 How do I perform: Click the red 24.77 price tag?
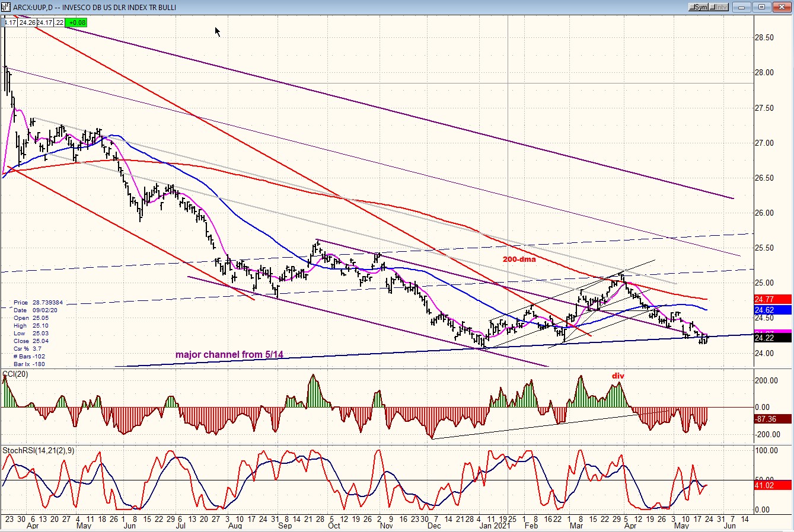(x=771, y=300)
